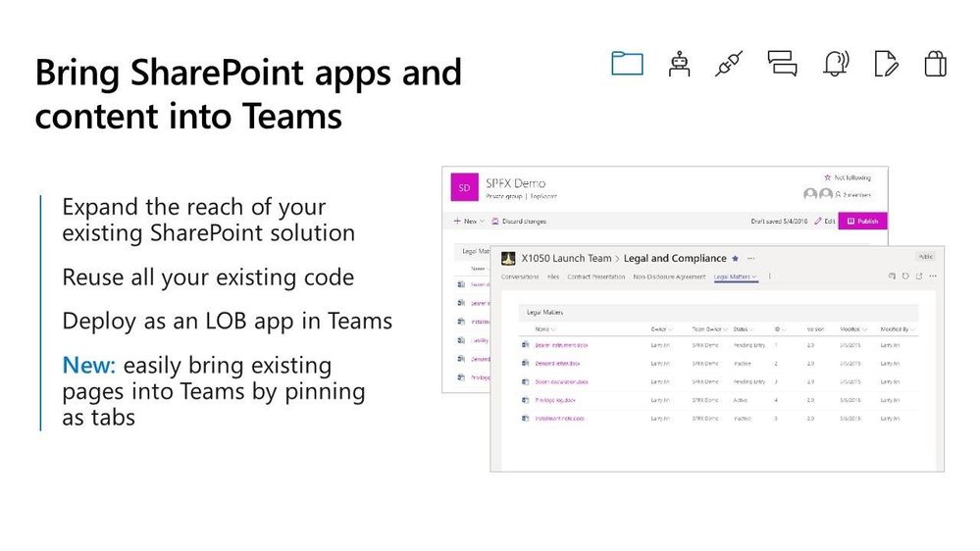This screenshot has height=551, width=980.
Task: Click the tab conversation icon in Teams toolbar
Action: click(892, 276)
